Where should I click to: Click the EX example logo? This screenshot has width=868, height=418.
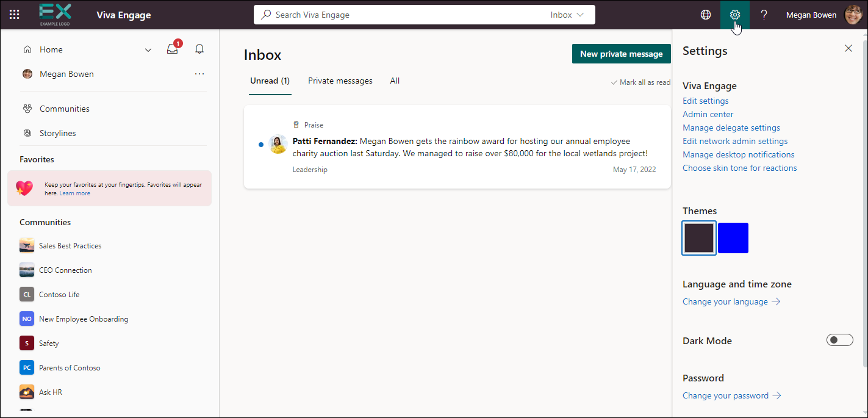point(55,14)
